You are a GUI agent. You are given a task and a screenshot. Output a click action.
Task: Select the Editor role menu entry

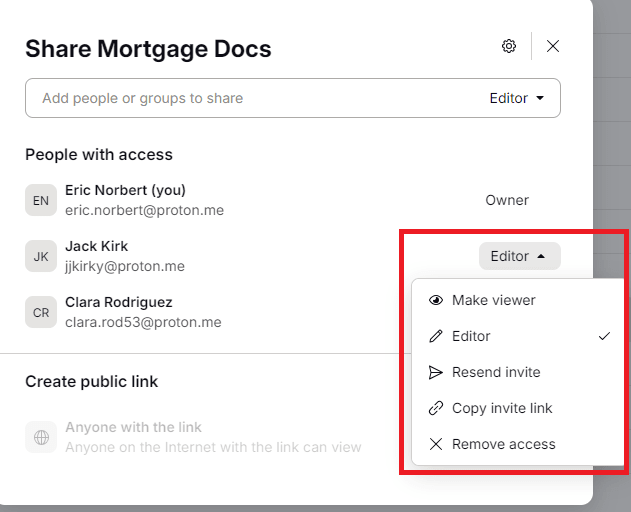click(x=519, y=336)
